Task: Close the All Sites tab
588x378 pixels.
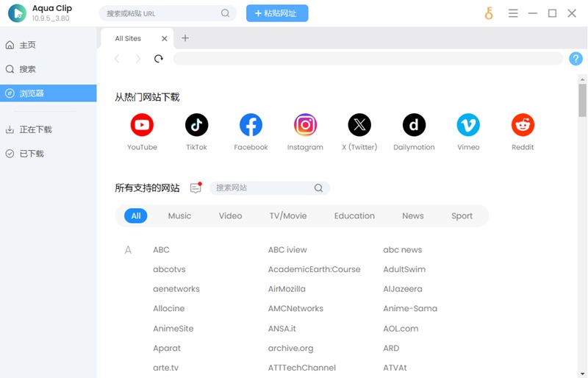Action: click(164, 38)
